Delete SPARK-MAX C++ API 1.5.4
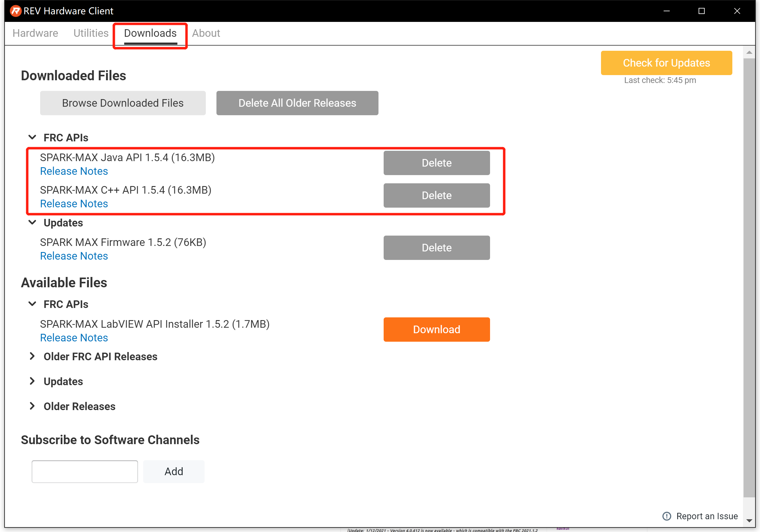Viewport: 760px width, 532px height. pos(437,195)
